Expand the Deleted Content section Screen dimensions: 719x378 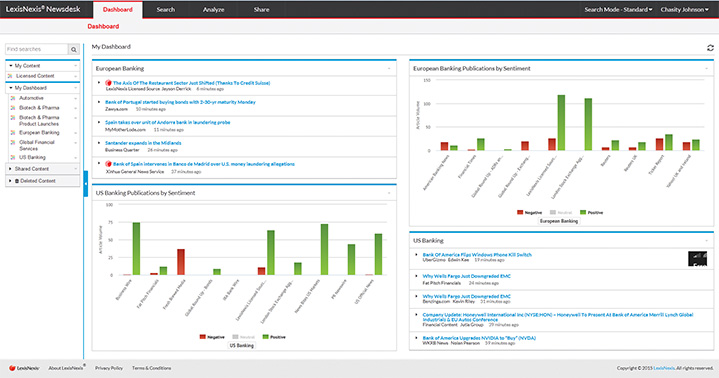[x=11, y=181]
